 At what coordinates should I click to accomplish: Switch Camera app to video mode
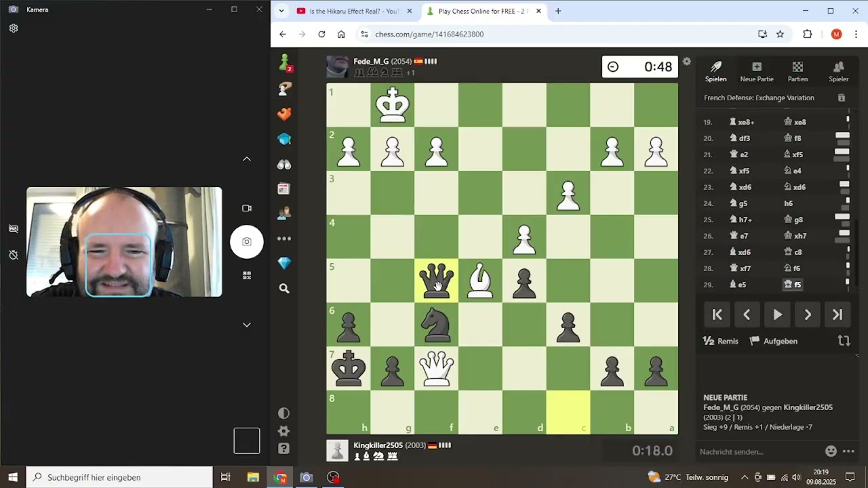[x=247, y=208]
